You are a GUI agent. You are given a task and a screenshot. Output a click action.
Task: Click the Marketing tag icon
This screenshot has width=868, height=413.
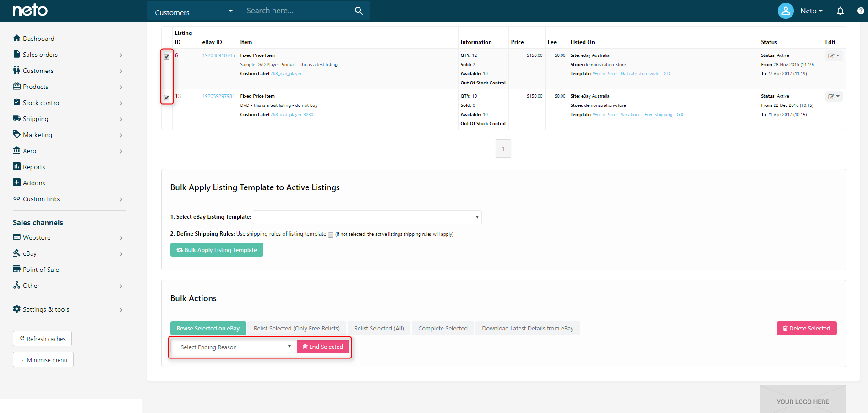(x=17, y=134)
